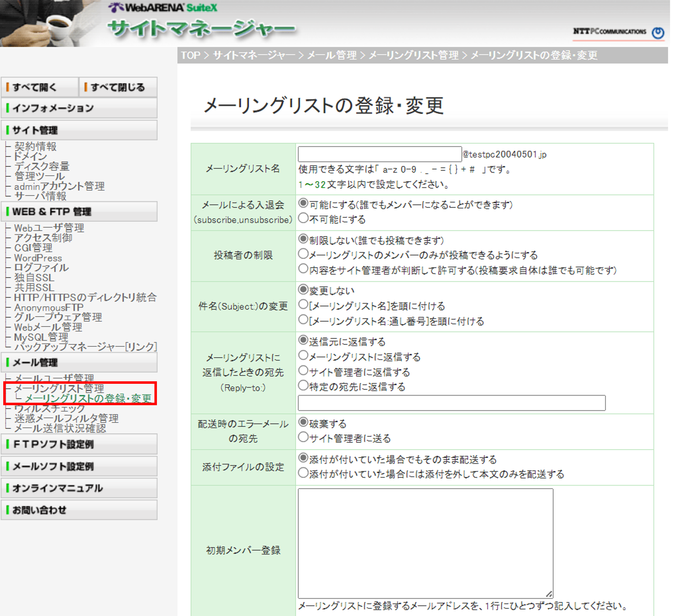674x616 pixels.
Task: Click the NTT PC Communications logo
Action: click(x=609, y=31)
